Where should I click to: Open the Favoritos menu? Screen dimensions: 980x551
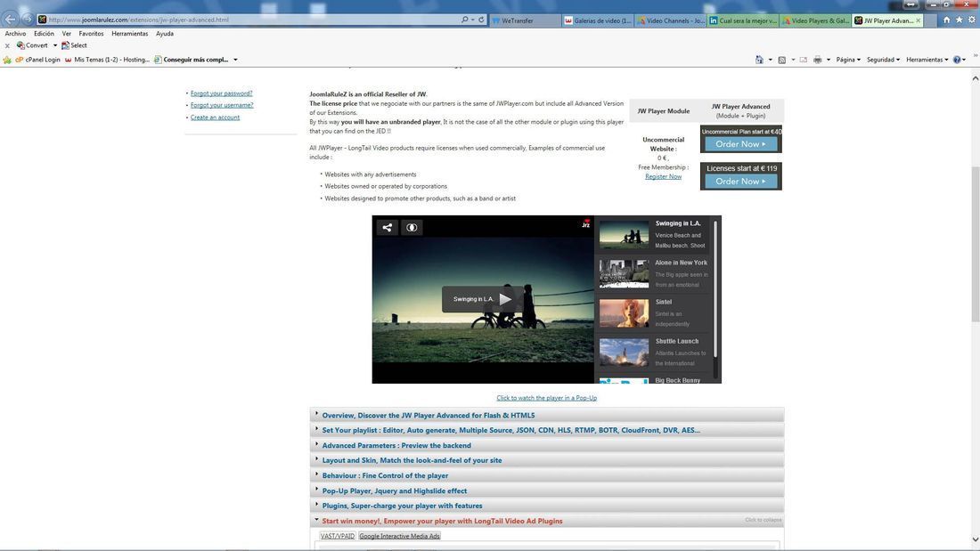tap(91, 34)
